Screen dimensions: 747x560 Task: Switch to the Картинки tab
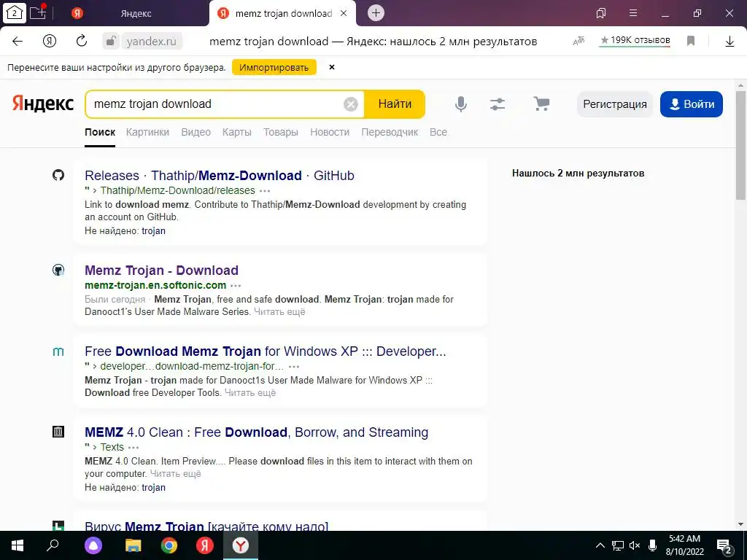(x=147, y=133)
